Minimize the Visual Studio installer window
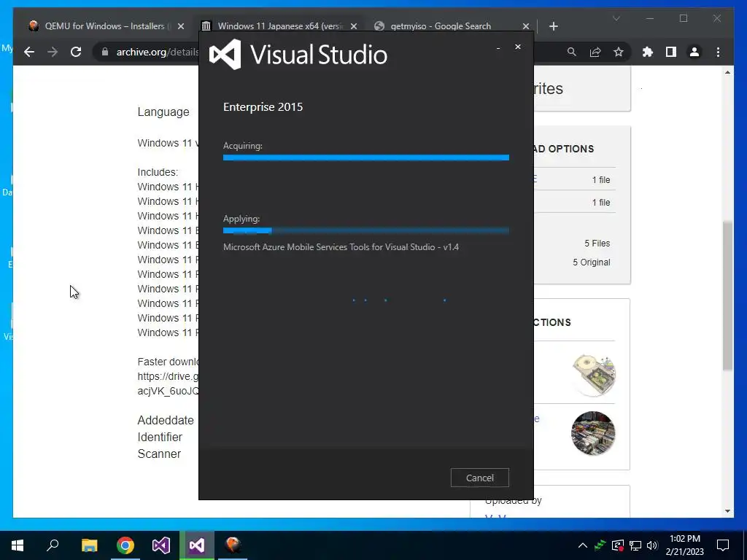Screen dimensions: 747x560 click(x=498, y=47)
